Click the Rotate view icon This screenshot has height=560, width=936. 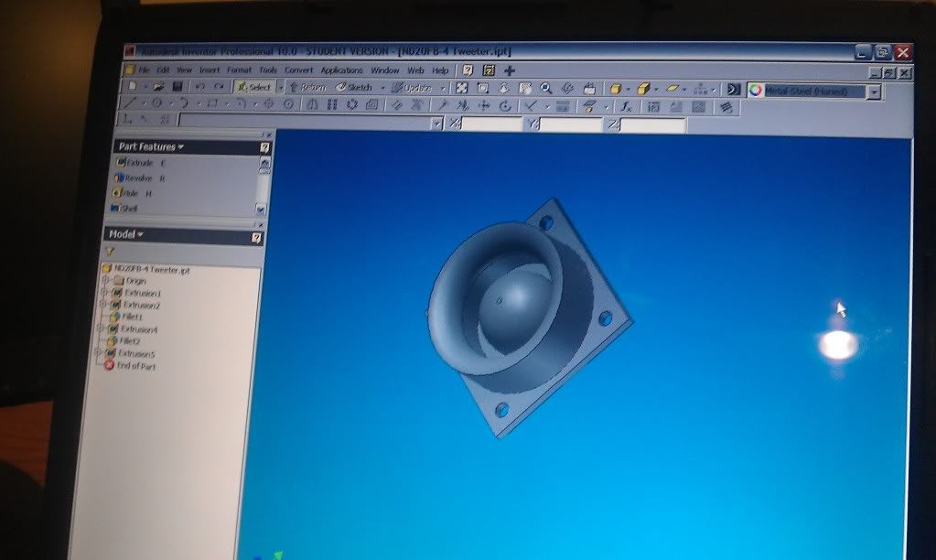[567, 89]
